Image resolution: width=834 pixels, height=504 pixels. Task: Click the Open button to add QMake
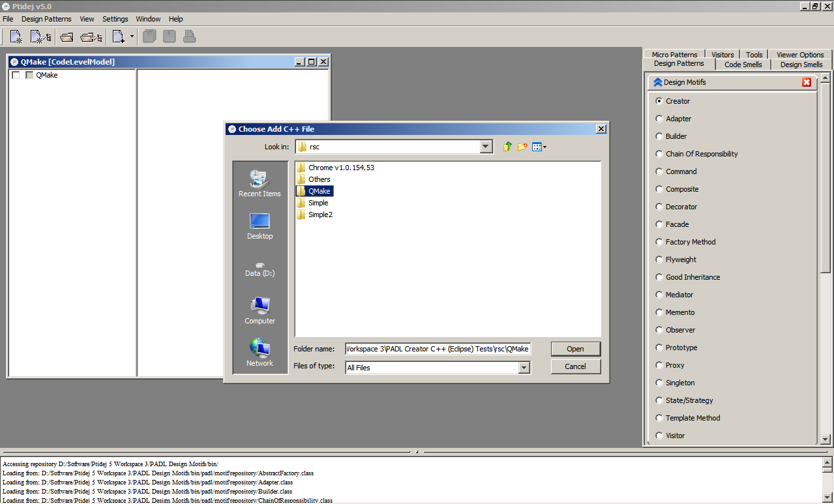[575, 348]
